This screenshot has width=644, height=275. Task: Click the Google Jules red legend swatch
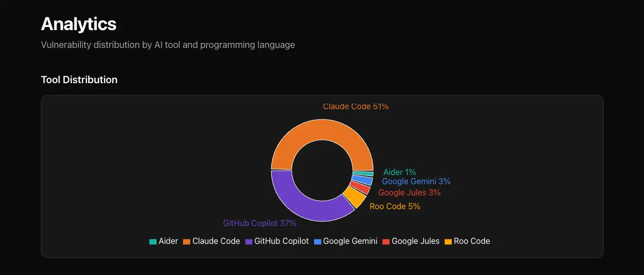[x=385, y=241]
